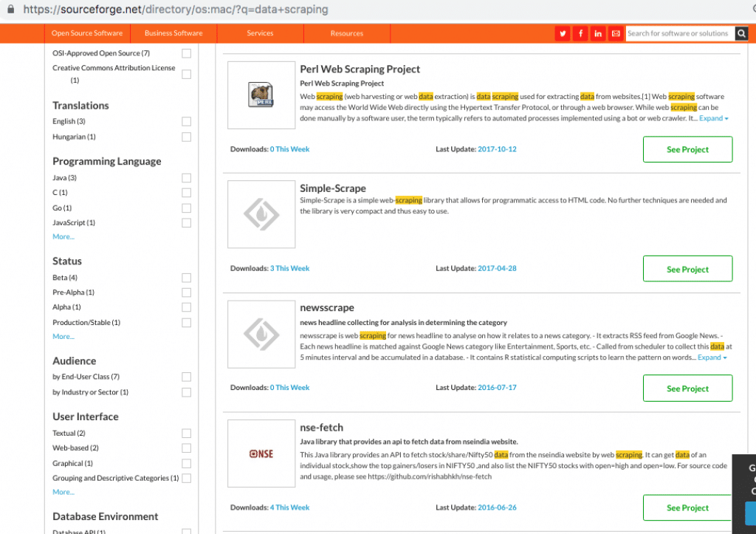Check OSI-Approved Open Source filter
The width and height of the screenshot is (756, 534).
(186, 53)
